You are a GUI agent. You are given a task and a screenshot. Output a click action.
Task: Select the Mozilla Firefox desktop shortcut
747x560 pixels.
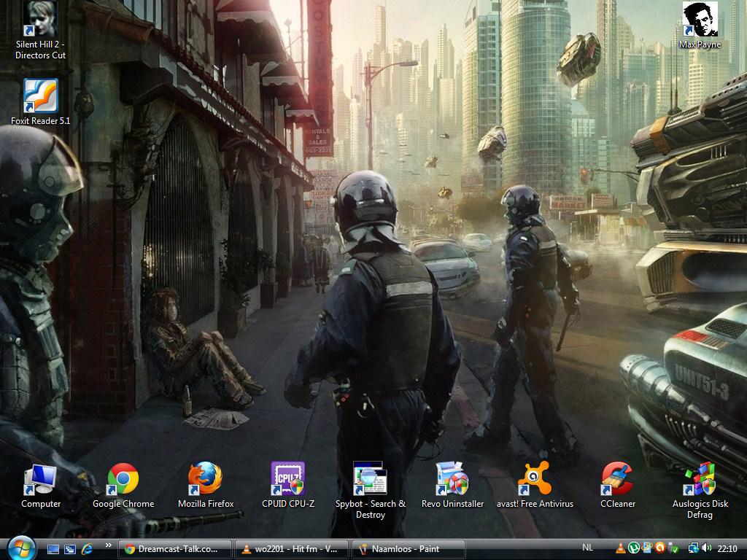tap(206, 485)
